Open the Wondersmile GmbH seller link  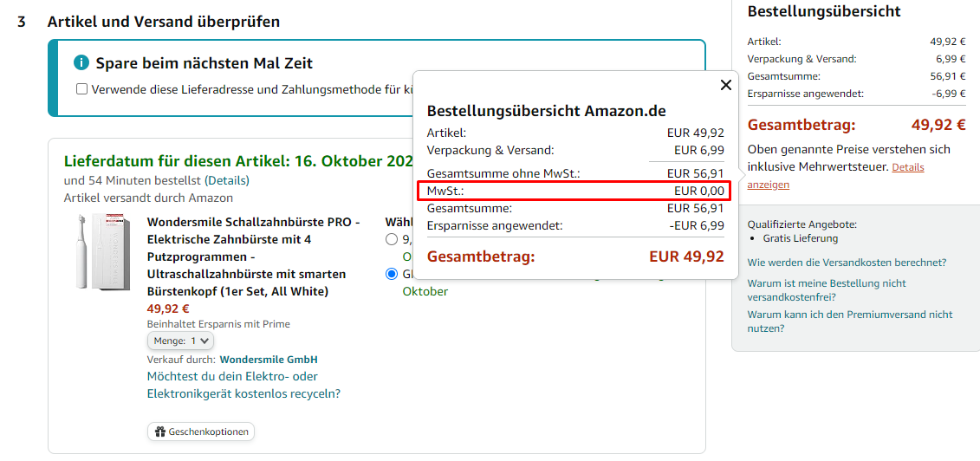pos(269,360)
